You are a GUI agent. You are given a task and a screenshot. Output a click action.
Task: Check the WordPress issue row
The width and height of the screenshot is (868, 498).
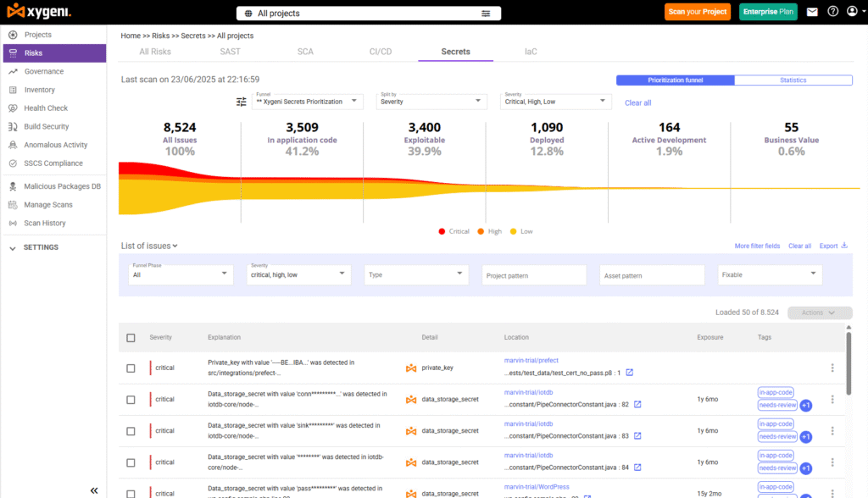pyautogui.click(x=131, y=494)
